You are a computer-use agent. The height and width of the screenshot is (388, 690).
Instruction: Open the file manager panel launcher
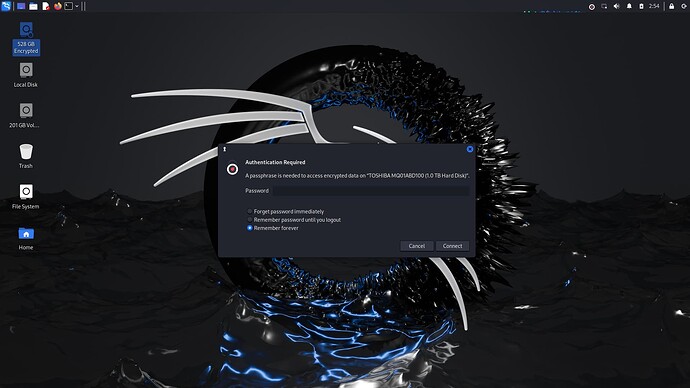coord(33,6)
